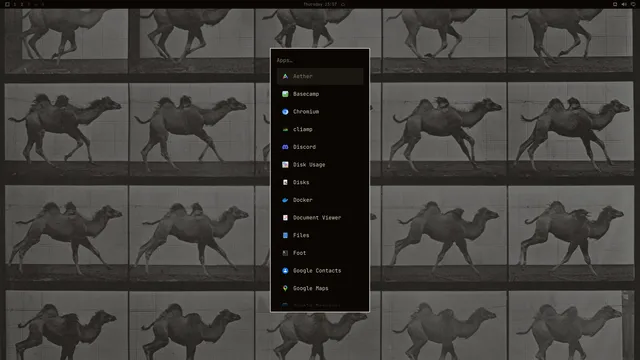Launch Disks utility icon
The width and height of the screenshot is (640, 360).
[x=285, y=182]
